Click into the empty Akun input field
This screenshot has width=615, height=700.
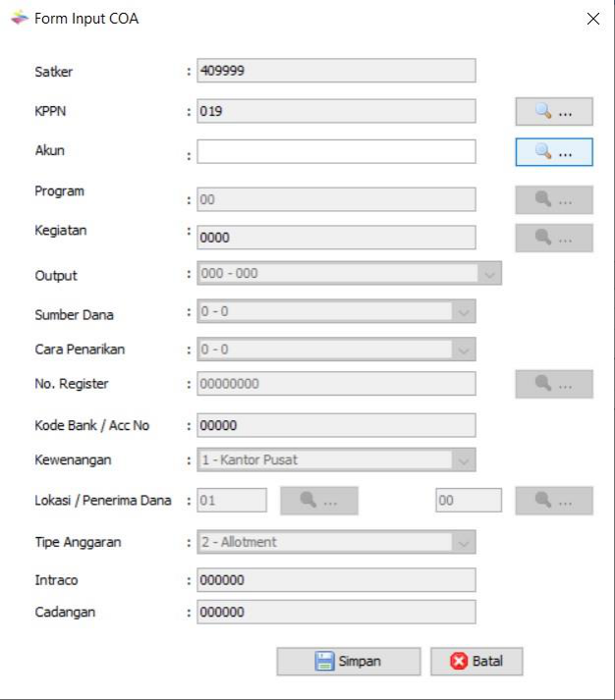(336, 152)
